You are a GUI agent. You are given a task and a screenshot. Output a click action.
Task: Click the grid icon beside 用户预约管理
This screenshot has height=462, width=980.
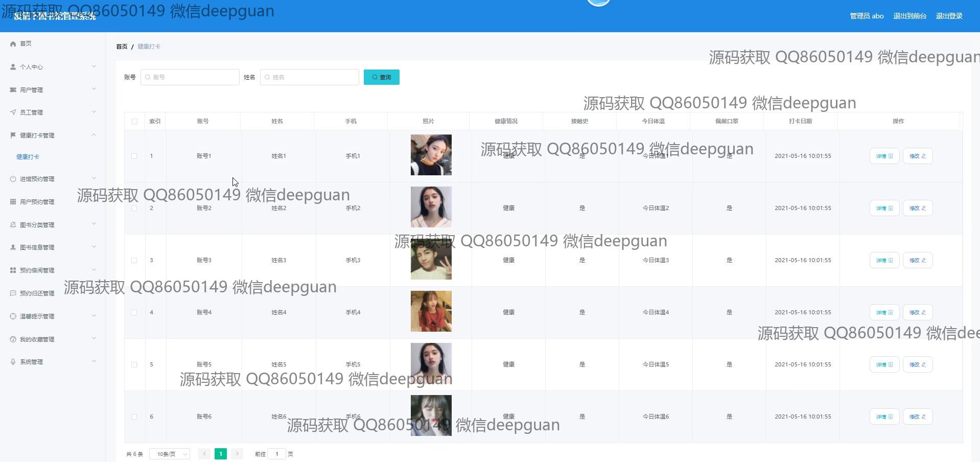point(13,202)
